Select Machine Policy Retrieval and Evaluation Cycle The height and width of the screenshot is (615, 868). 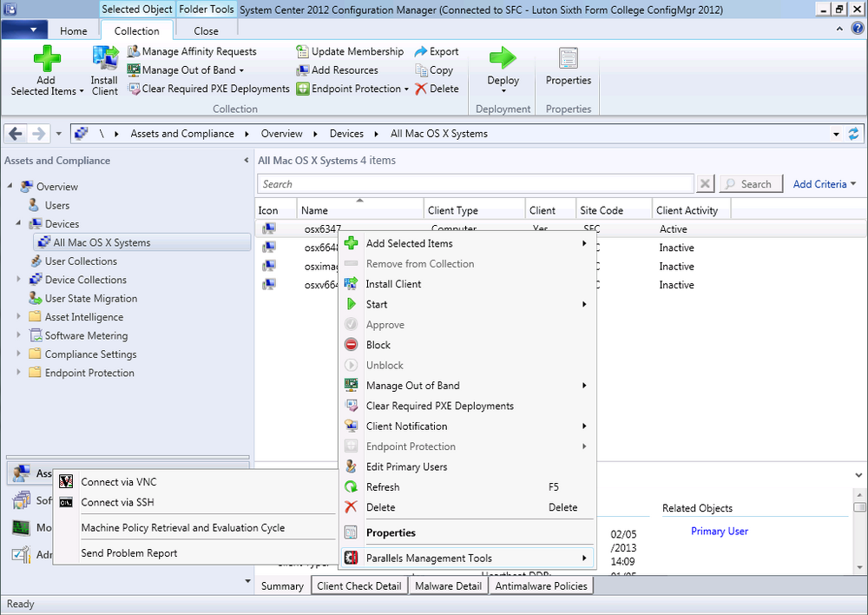(182, 528)
